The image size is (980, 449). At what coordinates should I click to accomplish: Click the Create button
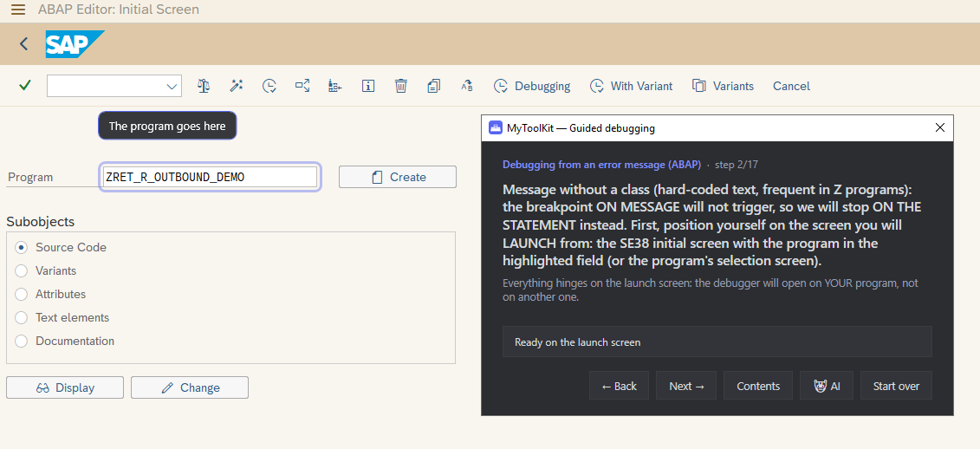click(x=398, y=177)
